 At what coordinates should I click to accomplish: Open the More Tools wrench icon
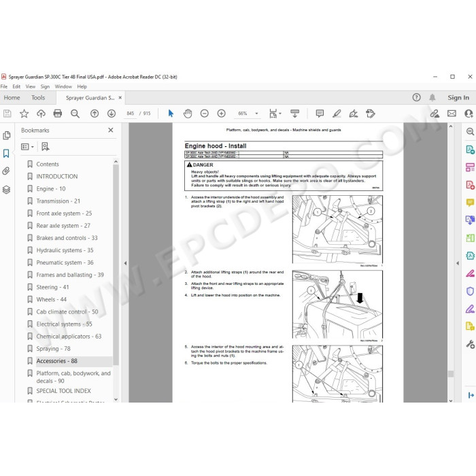click(470, 345)
